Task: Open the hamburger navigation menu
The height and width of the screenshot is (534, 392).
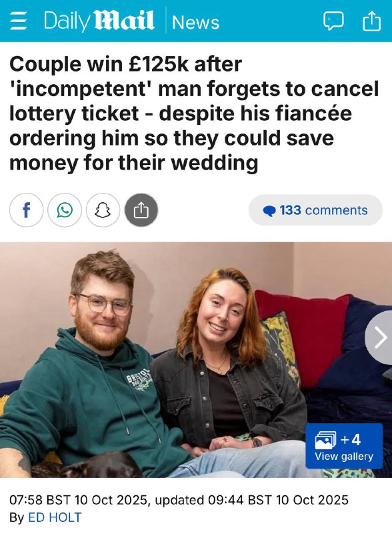Action: [x=19, y=21]
